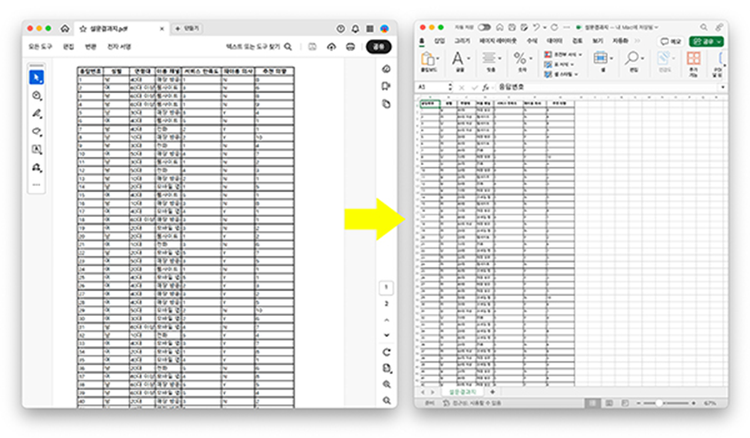This screenshot has width=750, height=438.
Task: Open the All Tools menu in Acrobat
Action: click(40, 47)
